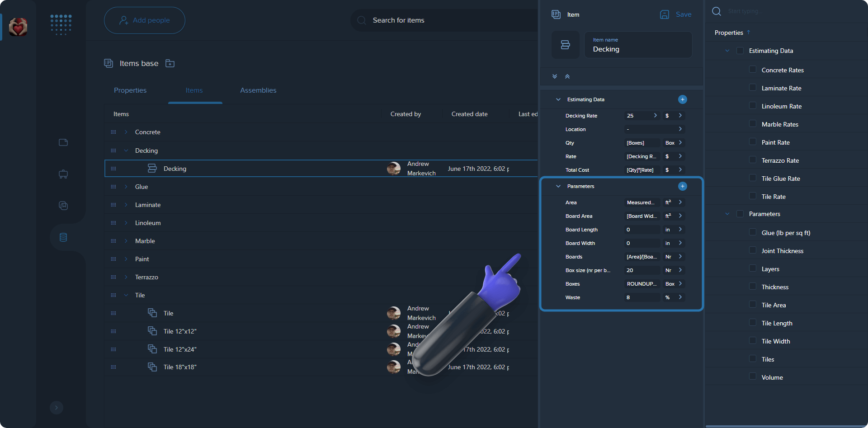The image size is (868, 428).
Task: Switch to the Properties tab
Action: point(130,90)
